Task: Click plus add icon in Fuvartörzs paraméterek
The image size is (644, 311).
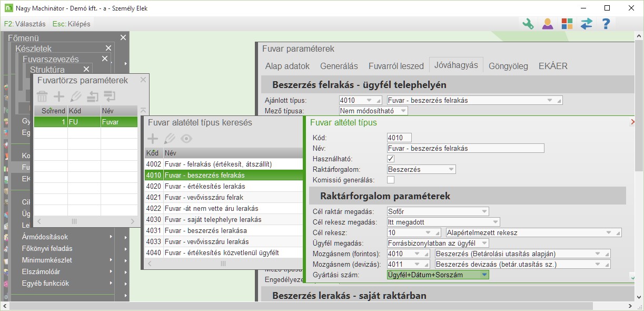Action: click(60, 96)
